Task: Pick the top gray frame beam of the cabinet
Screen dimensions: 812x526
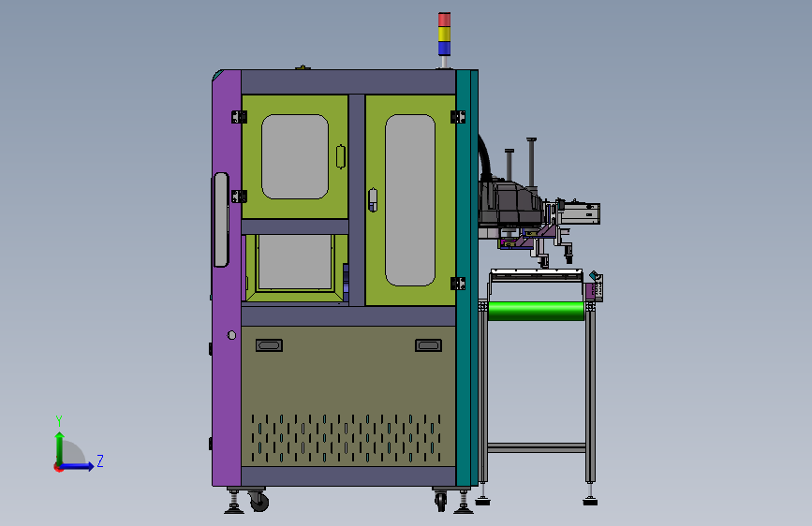Action: (348, 82)
